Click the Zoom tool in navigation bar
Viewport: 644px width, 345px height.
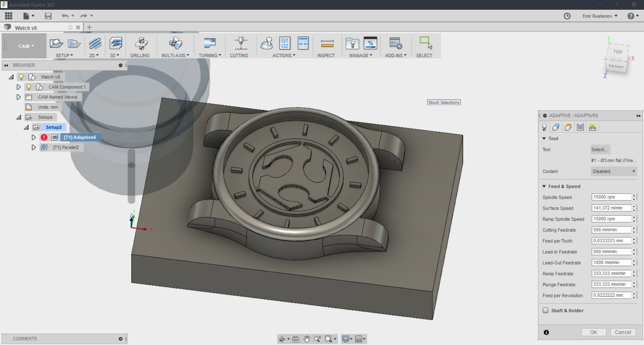pos(317,339)
